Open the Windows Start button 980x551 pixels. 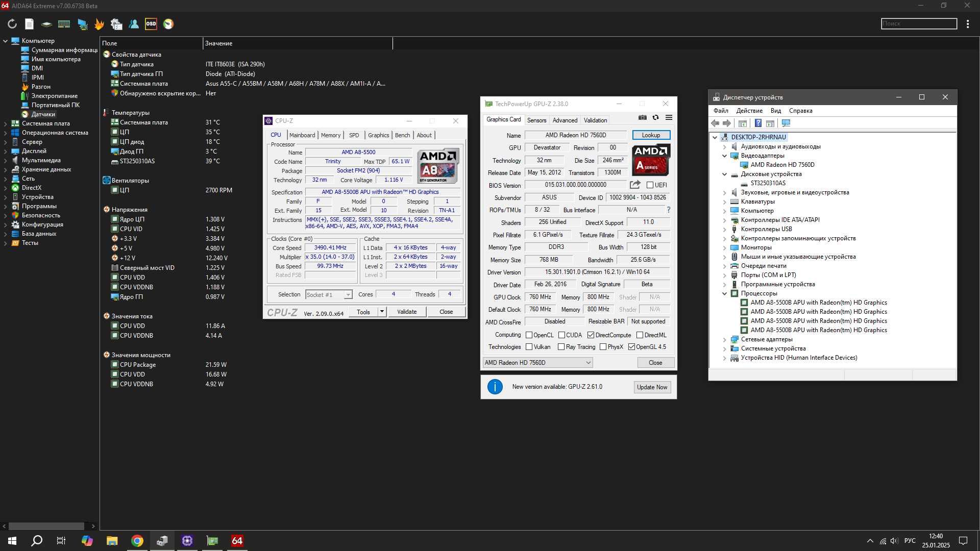(x=12, y=541)
